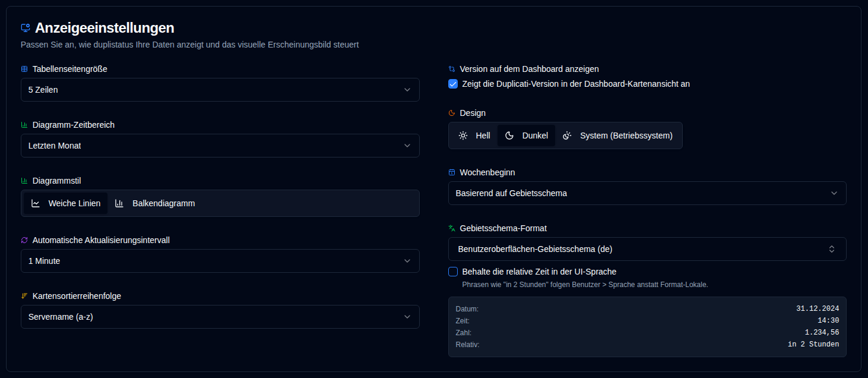Viewport: 868px width, 378px height.
Task: Select Dunkel design theme
Action: [526, 136]
